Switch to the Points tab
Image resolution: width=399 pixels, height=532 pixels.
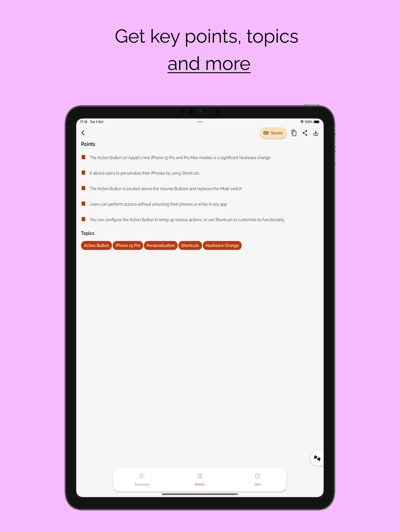point(200,480)
